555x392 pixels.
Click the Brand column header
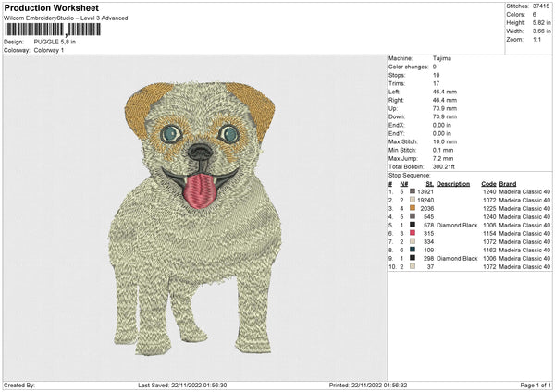(x=512, y=183)
